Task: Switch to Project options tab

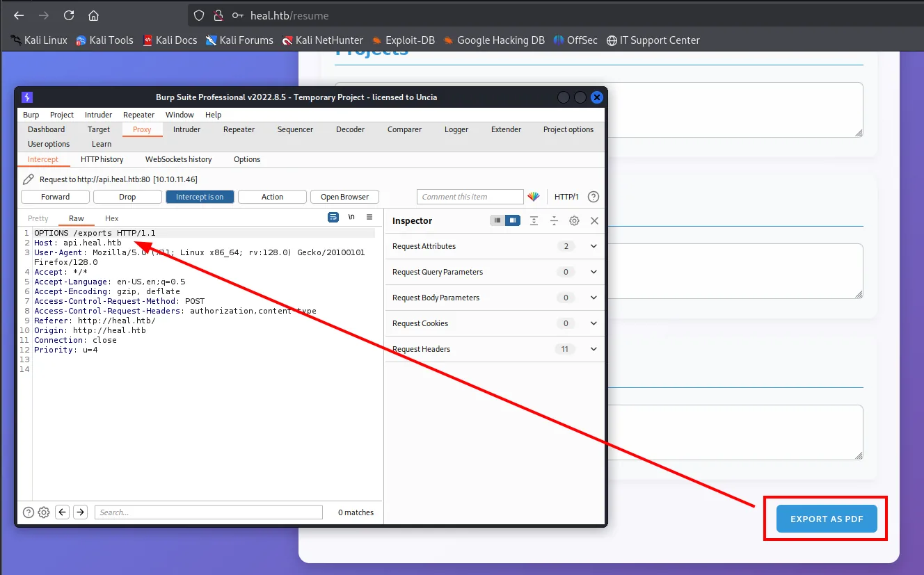Action: click(568, 129)
